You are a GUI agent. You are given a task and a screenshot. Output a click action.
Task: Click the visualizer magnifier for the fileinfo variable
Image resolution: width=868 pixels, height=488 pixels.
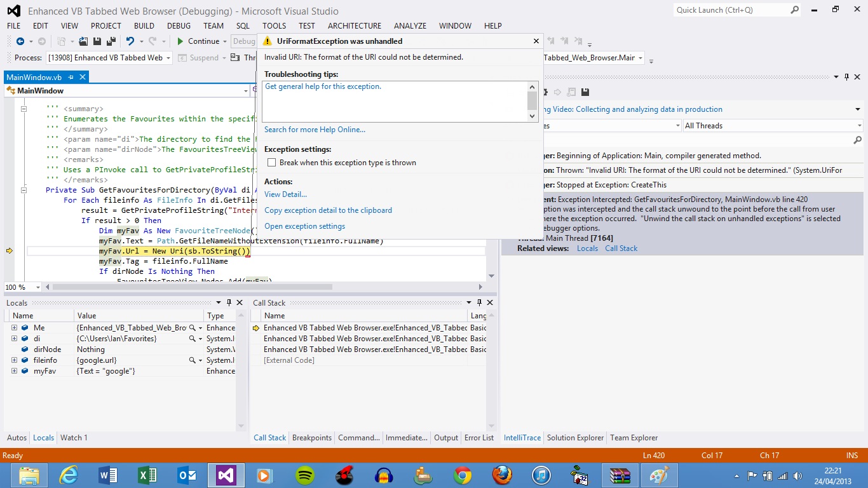click(x=192, y=360)
